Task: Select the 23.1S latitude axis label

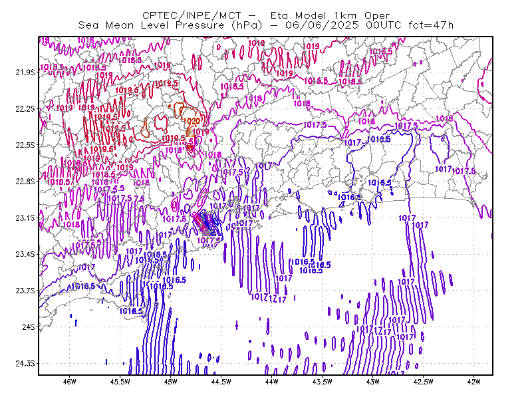Action: (x=25, y=217)
